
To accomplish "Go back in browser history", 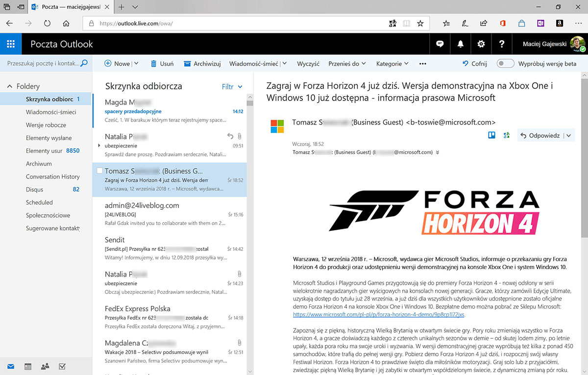I will (x=9, y=23).
